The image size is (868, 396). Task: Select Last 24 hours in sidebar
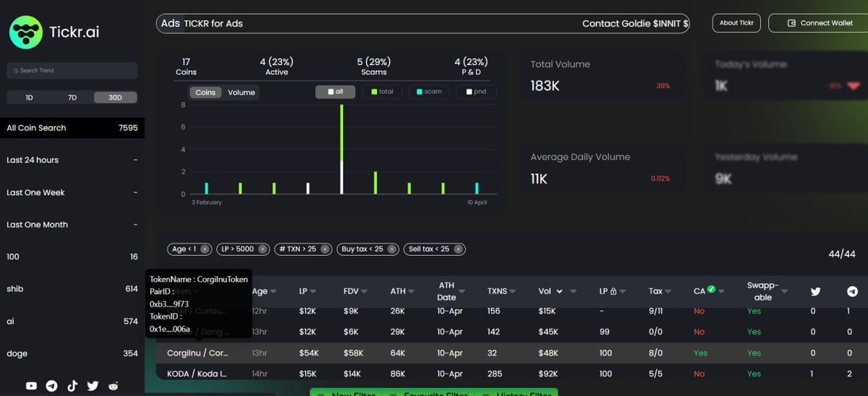[x=72, y=160]
